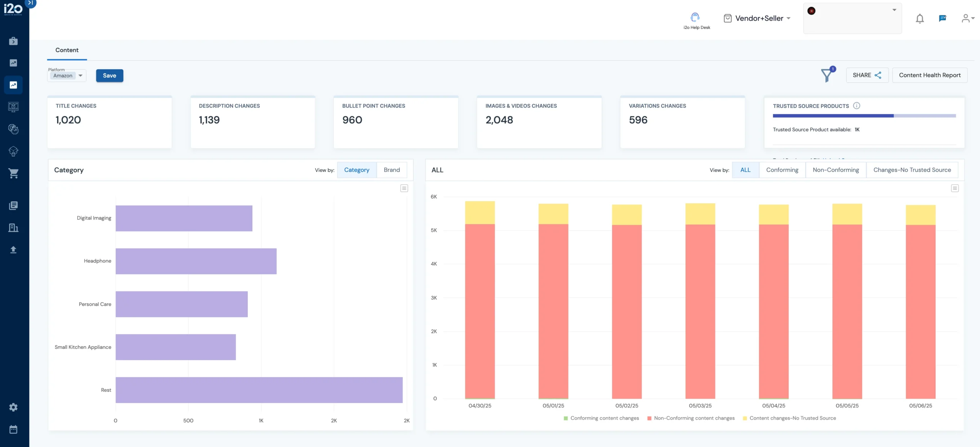Select the highlighted analytics sidebar icon

(13, 85)
